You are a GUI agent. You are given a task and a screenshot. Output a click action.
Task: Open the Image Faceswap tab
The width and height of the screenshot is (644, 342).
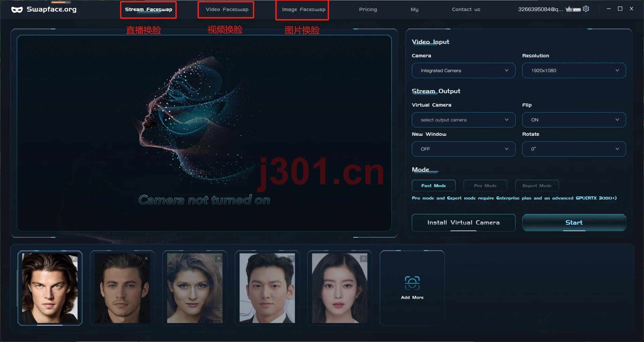(x=304, y=9)
